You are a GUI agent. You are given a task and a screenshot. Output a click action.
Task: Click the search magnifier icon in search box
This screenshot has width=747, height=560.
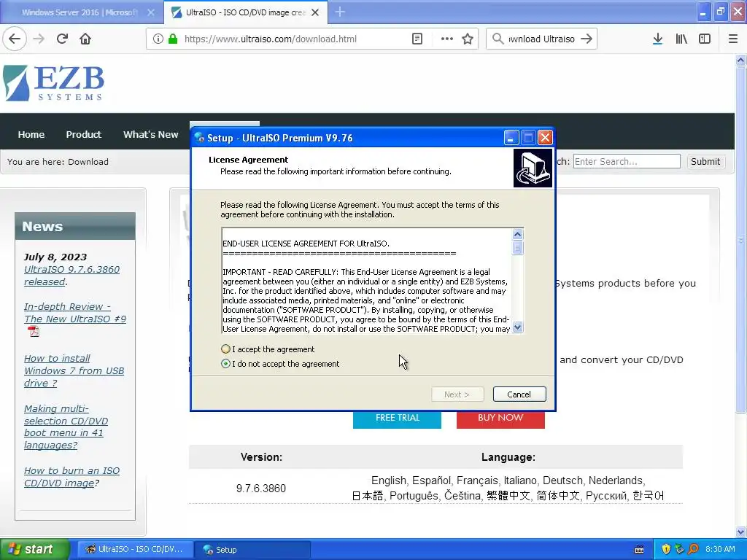498,39
